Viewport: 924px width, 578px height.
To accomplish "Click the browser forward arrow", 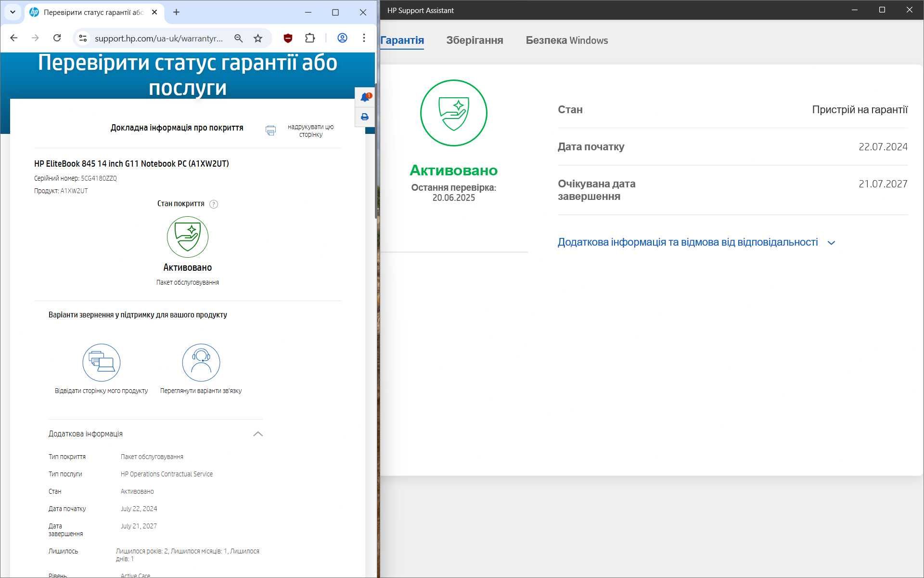I will pos(35,38).
